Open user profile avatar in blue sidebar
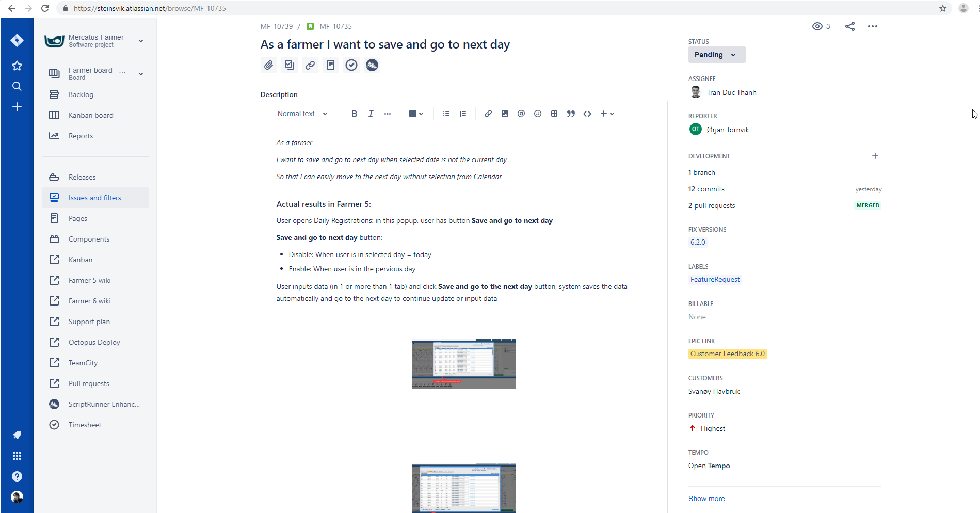Viewport: 980px width, 513px height. (x=17, y=497)
